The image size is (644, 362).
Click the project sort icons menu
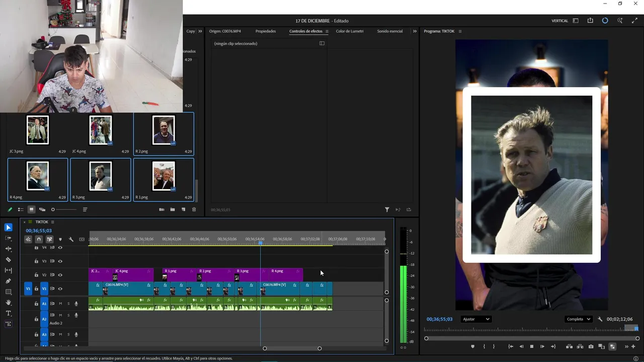coord(85,210)
